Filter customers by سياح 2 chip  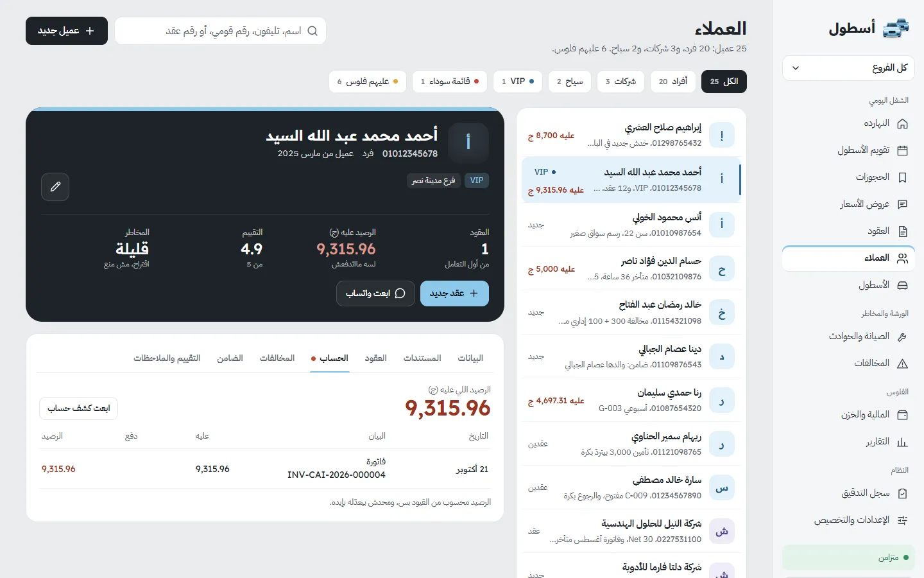click(570, 82)
